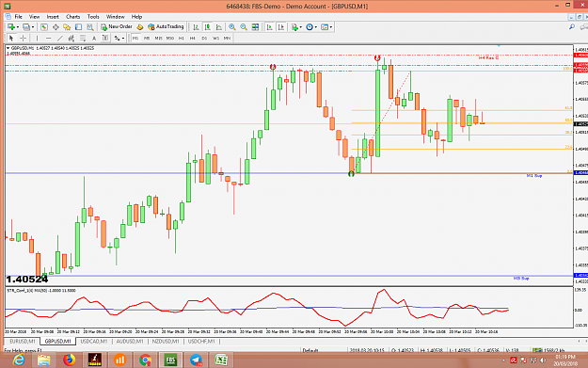
Task: Expand the Indicators dropdown arrow
Action: click(x=301, y=27)
